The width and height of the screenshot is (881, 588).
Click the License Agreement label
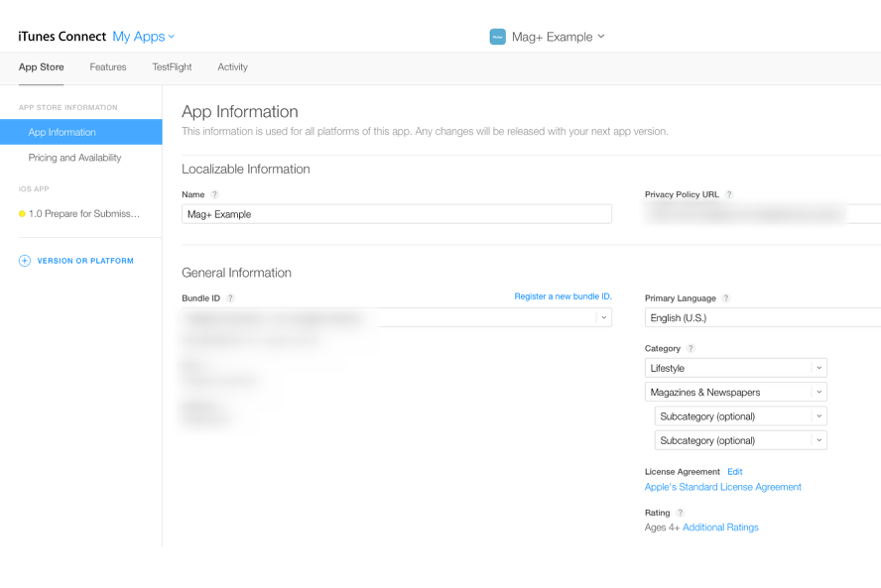tap(683, 472)
